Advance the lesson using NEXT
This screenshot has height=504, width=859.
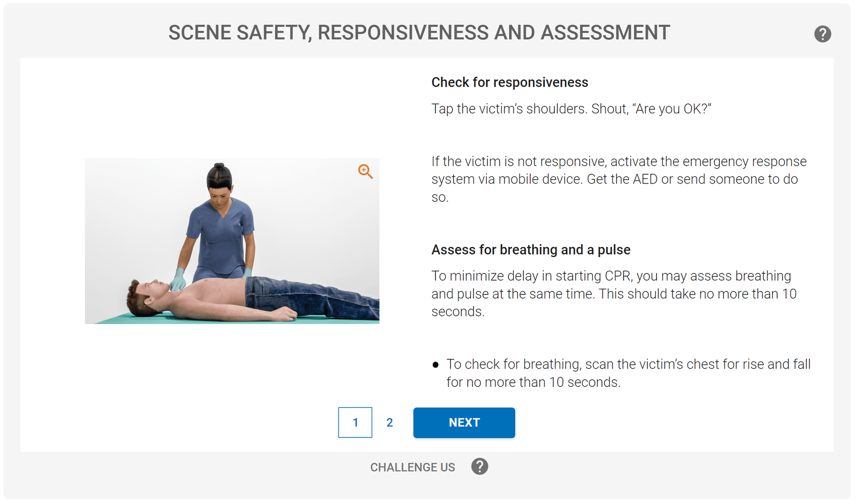pyautogui.click(x=464, y=423)
